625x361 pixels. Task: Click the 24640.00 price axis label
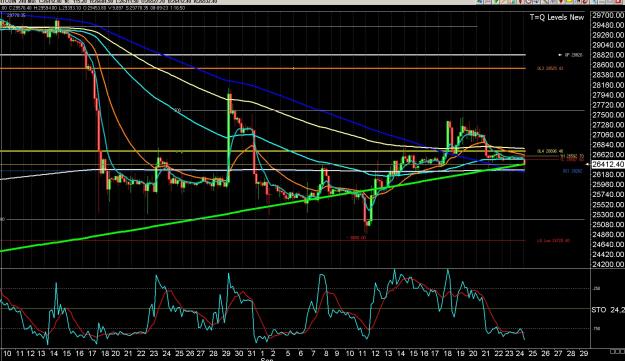tap(608, 244)
